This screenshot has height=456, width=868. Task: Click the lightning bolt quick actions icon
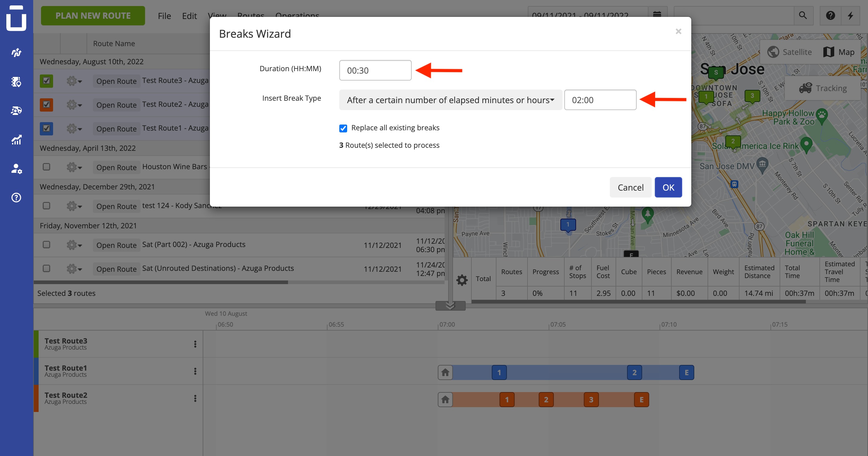coord(851,15)
